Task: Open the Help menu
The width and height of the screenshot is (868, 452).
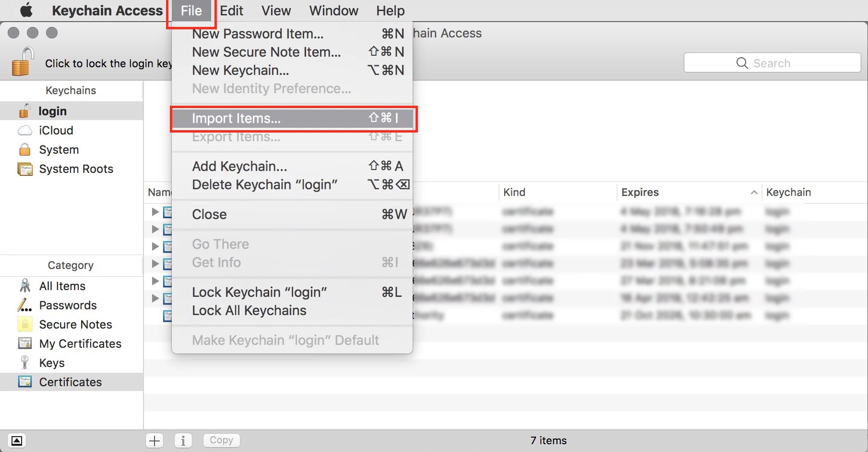Action: pos(390,11)
